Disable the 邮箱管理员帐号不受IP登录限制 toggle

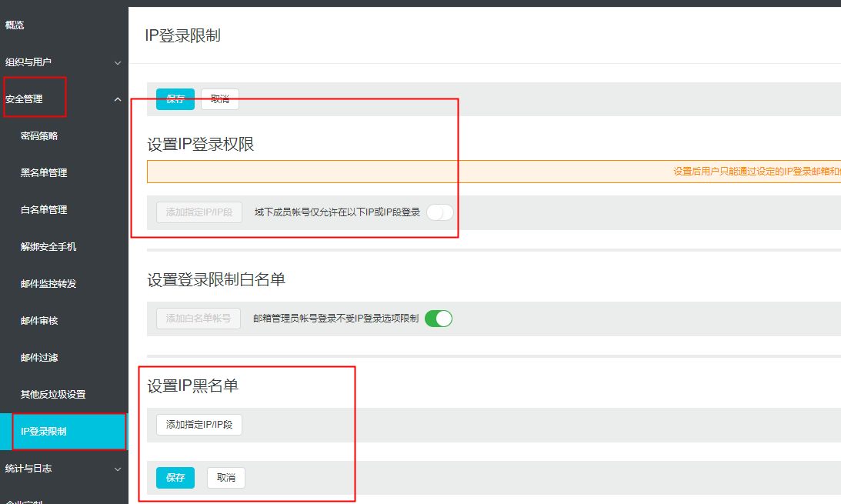439,319
